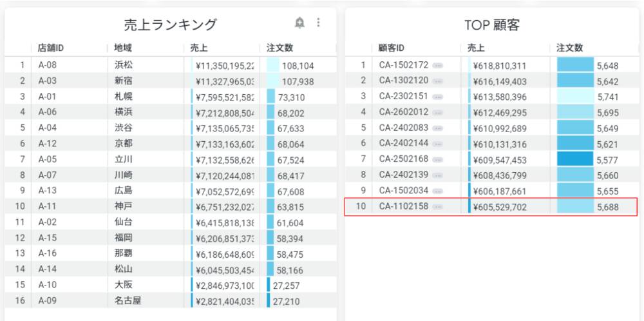Click the ellipsis pill beside CA-1502172
Screen dimensions: 644x321
pyautogui.click(x=438, y=65)
